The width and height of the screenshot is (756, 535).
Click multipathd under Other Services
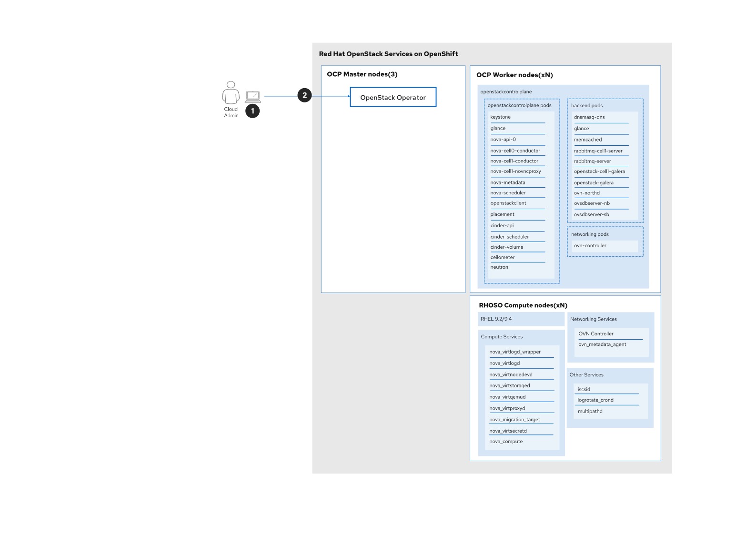[590, 412]
